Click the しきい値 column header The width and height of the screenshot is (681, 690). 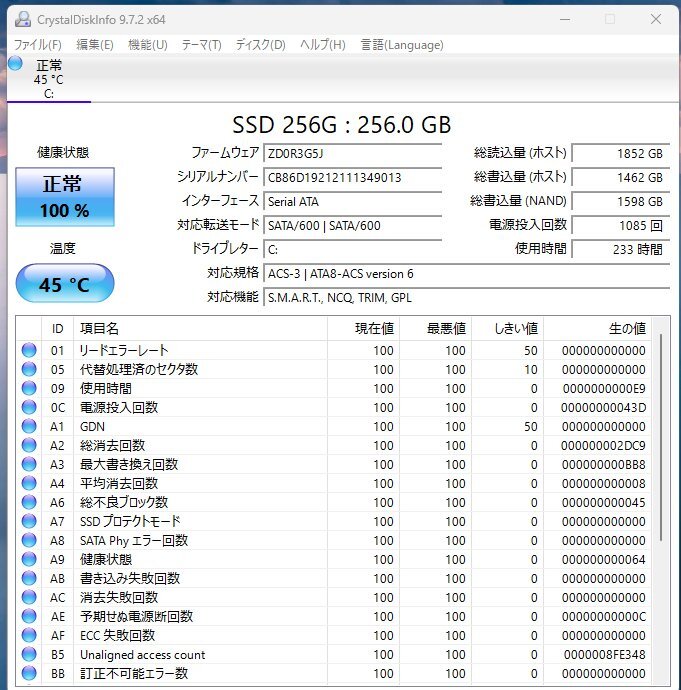click(x=508, y=328)
